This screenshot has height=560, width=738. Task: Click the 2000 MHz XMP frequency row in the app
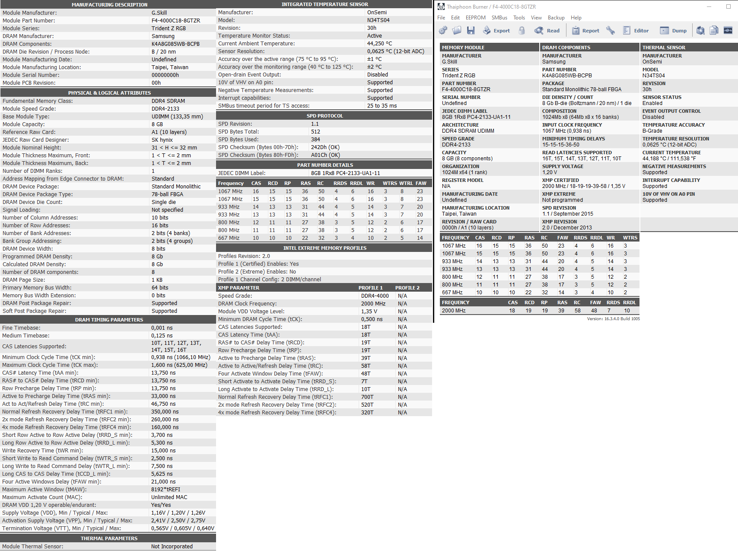[539, 311]
